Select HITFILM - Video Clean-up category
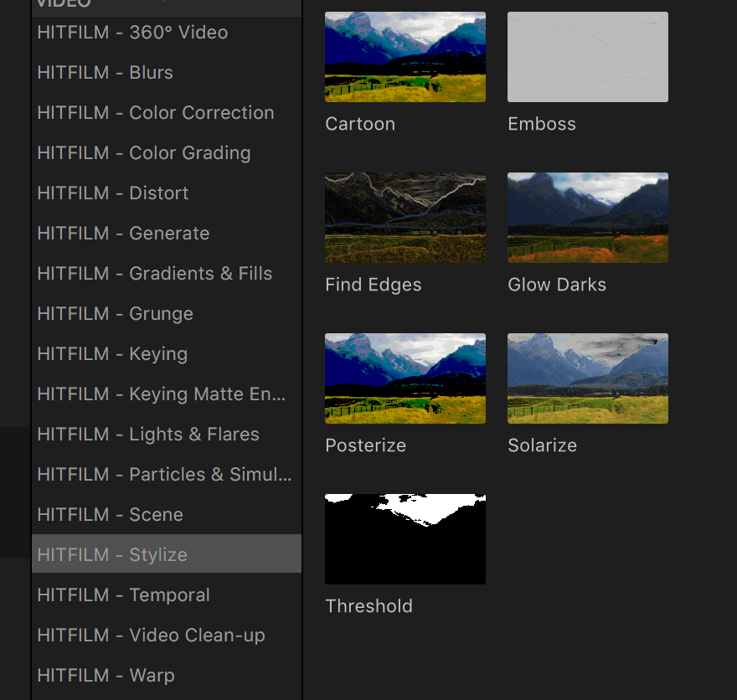Image resolution: width=737 pixels, height=700 pixels. click(x=167, y=636)
